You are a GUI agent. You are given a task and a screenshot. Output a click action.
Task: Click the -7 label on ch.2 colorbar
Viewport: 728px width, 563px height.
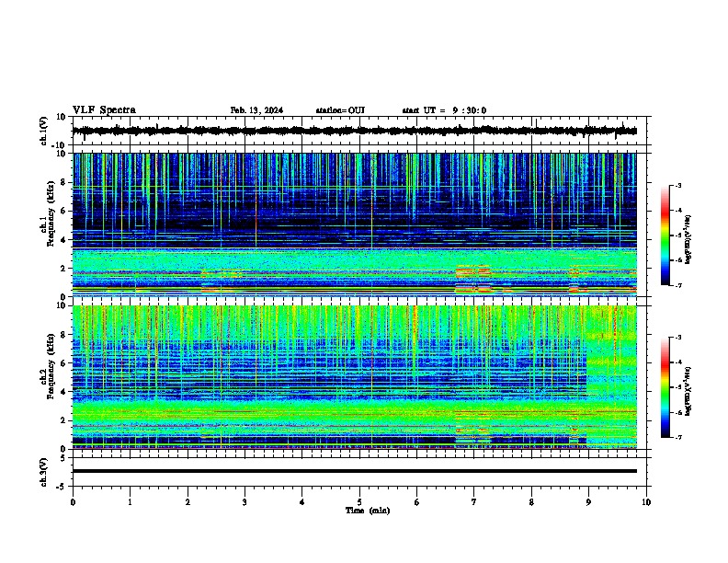coord(678,437)
